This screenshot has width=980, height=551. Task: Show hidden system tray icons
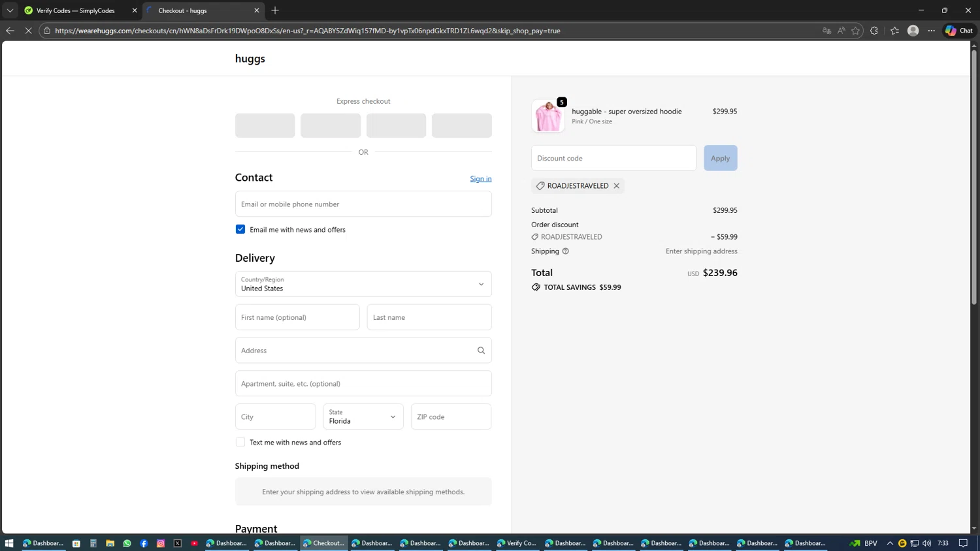point(890,543)
